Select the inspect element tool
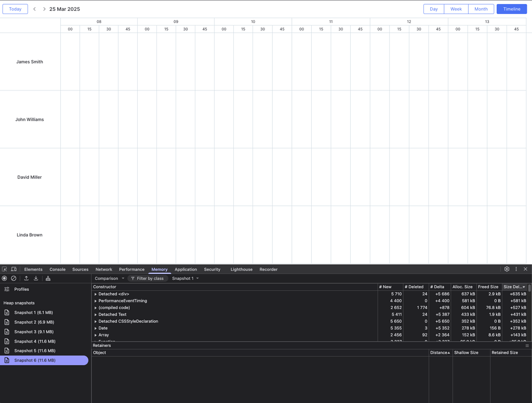This screenshot has height=403, width=532. (5, 269)
